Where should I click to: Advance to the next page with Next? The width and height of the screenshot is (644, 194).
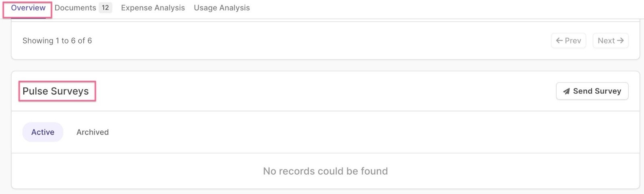[x=610, y=41]
